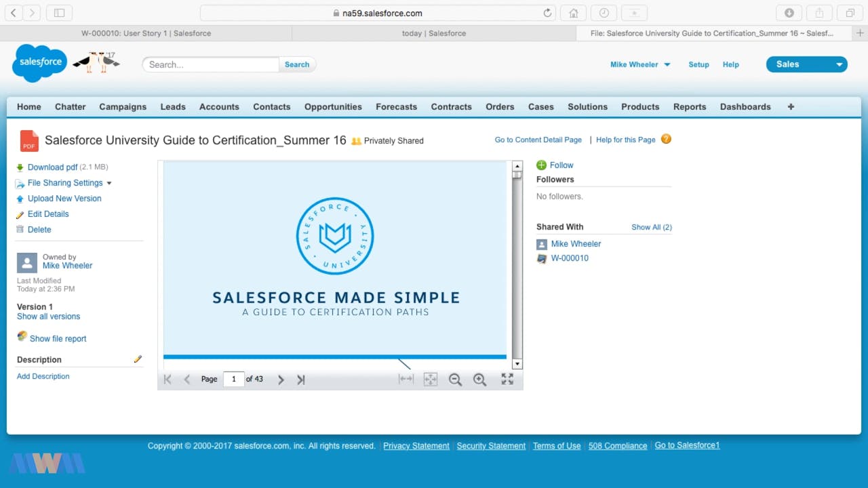Open document viewer in full screen
Screen dimensions: 868x488
pyautogui.click(x=507, y=380)
